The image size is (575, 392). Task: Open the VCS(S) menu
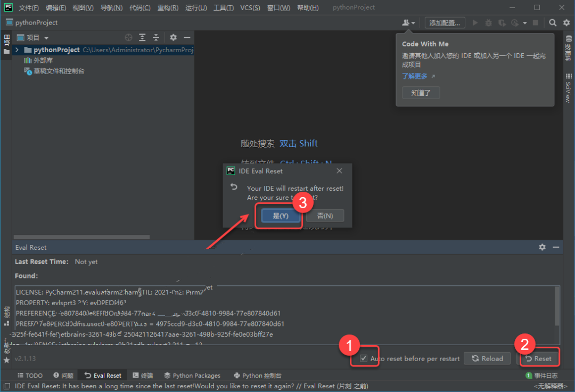point(250,7)
